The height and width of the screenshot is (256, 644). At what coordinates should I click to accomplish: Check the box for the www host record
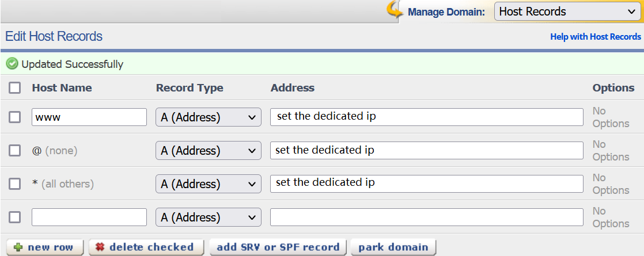15,117
